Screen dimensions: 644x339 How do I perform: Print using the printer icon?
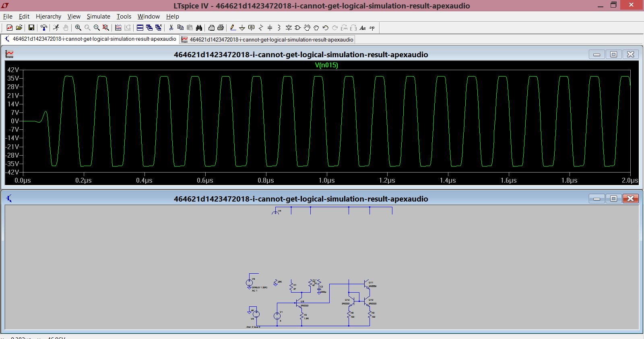pyautogui.click(x=221, y=28)
